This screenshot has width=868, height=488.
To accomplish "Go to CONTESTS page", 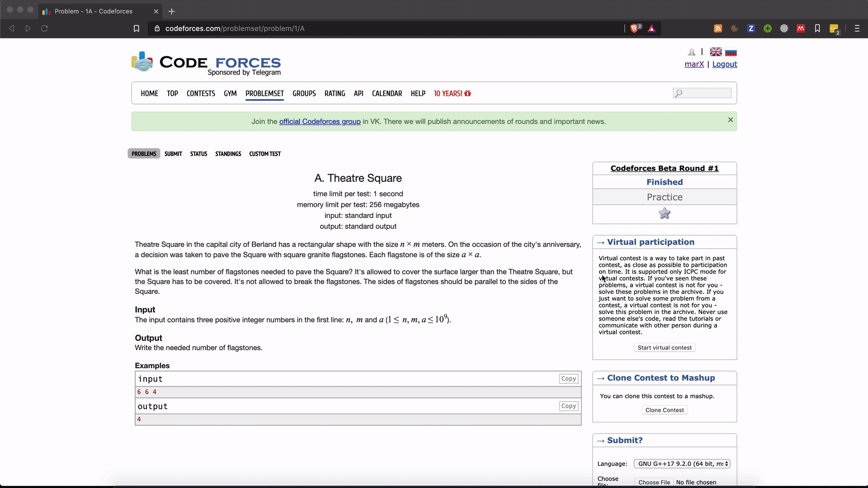I will click(201, 94).
